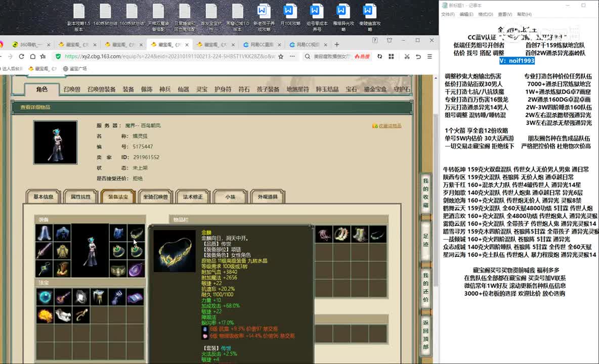
Task: Show the 外观道具 tab
Action: pyautogui.click(x=268, y=197)
